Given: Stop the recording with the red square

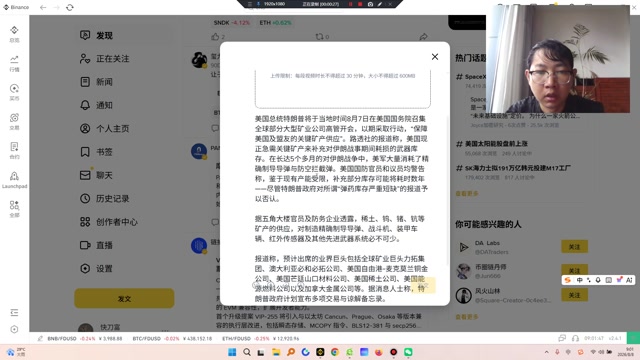Looking at the screenshot, I should click(360, 4).
